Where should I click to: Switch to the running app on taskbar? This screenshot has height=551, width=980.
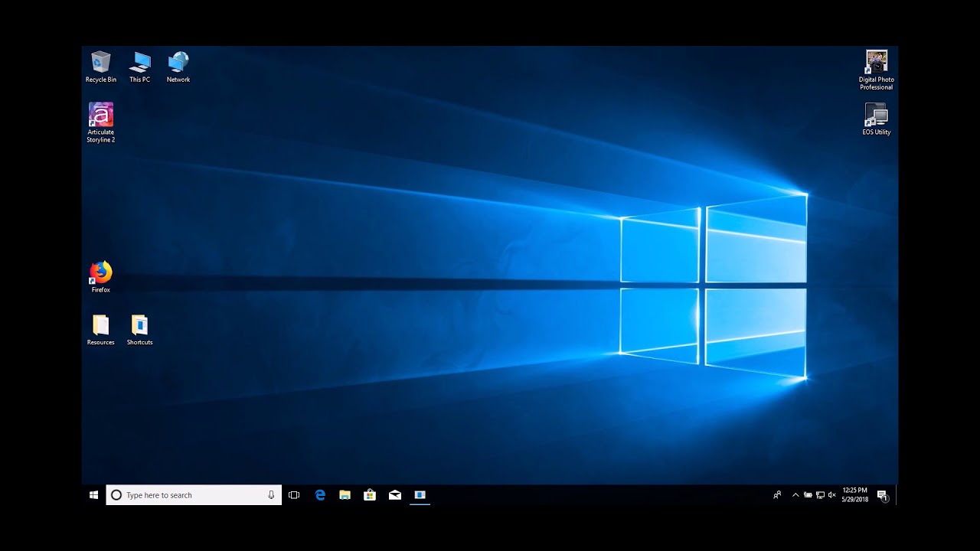pos(420,495)
